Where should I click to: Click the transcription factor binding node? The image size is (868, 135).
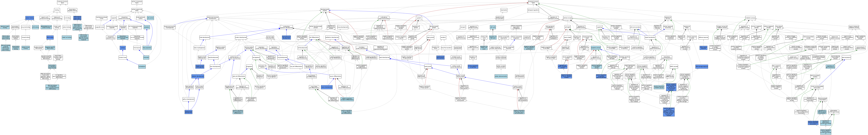[15, 27]
